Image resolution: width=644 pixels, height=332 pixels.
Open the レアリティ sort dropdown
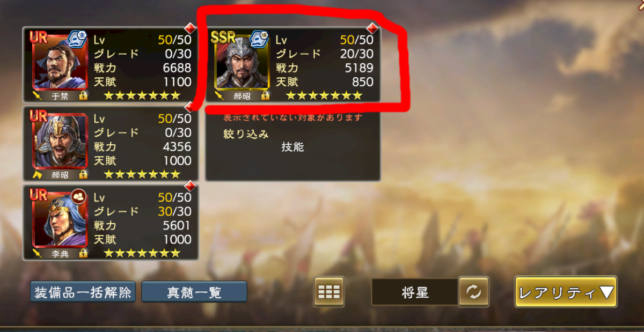566,292
